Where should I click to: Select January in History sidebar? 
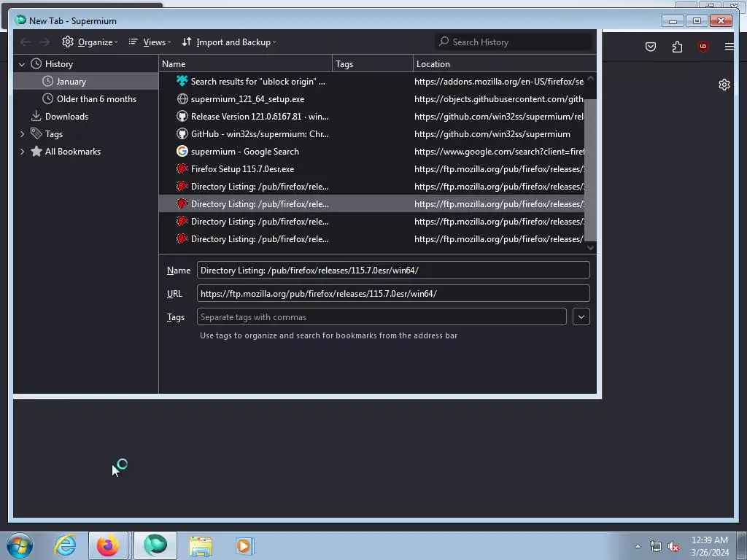86,82
